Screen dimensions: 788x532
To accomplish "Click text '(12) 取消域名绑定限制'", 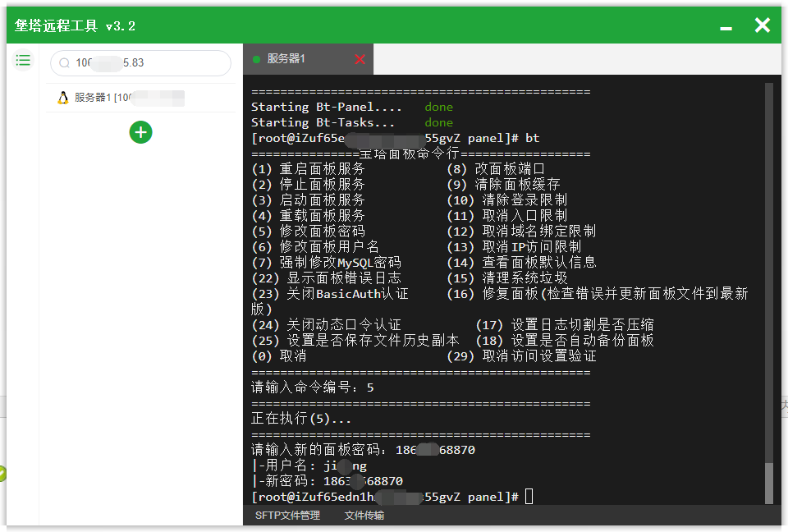I will point(521,232).
